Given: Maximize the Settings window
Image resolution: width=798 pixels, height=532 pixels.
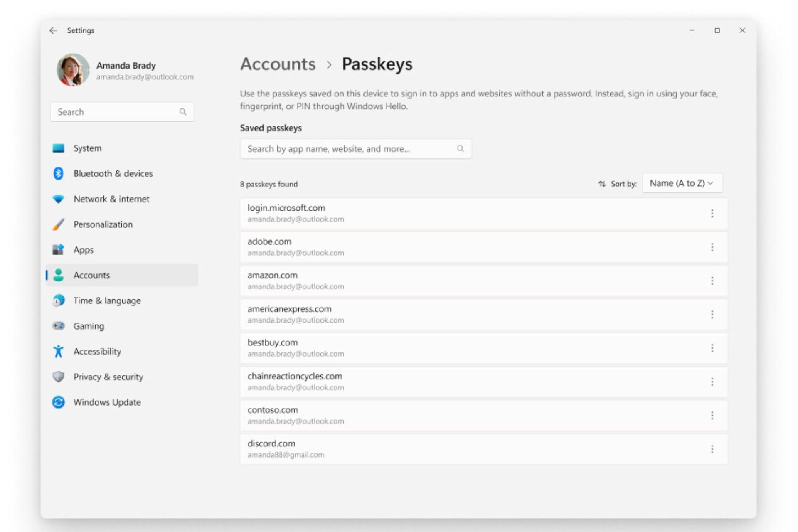Looking at the screenshot, I should point(717,30).
